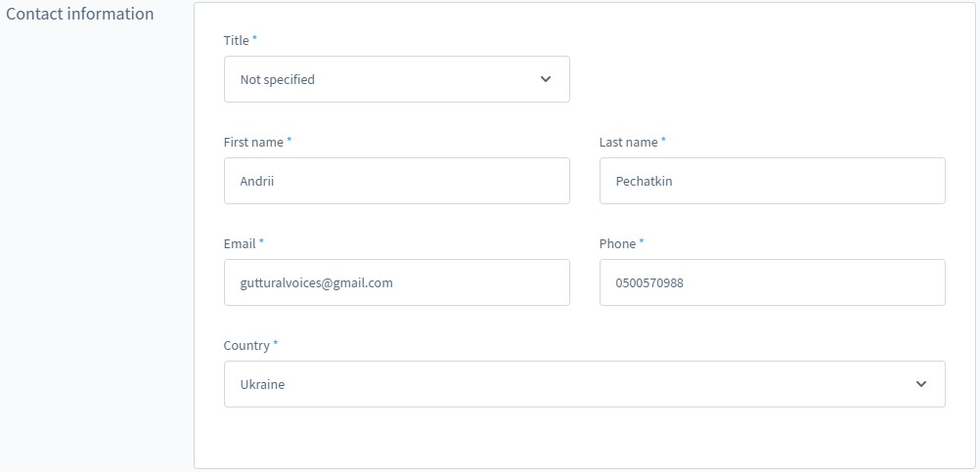Click on the gutturalvoices@gmail.com text

click(316, 282)
